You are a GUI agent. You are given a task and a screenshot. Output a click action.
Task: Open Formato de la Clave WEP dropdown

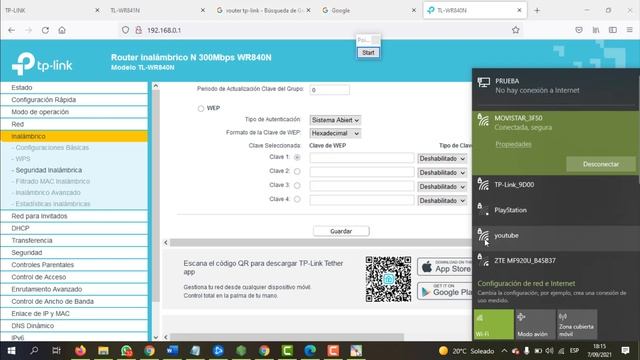pyautogui.click(x=335, y=133)
